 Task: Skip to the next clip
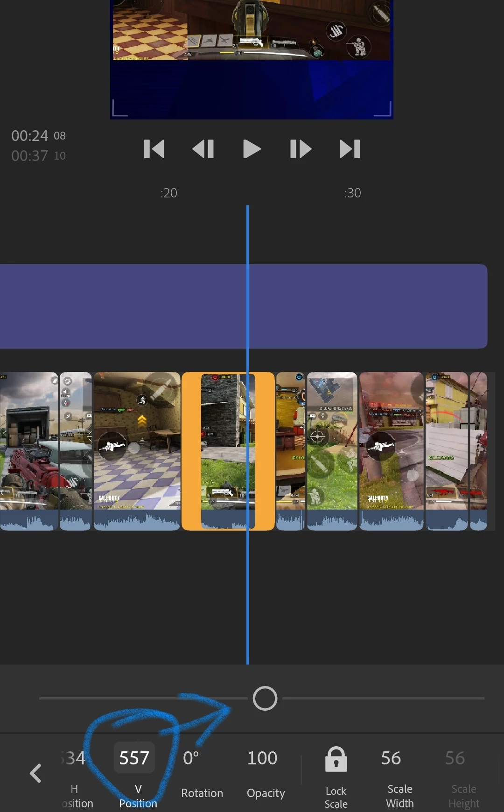click(350, 149)
